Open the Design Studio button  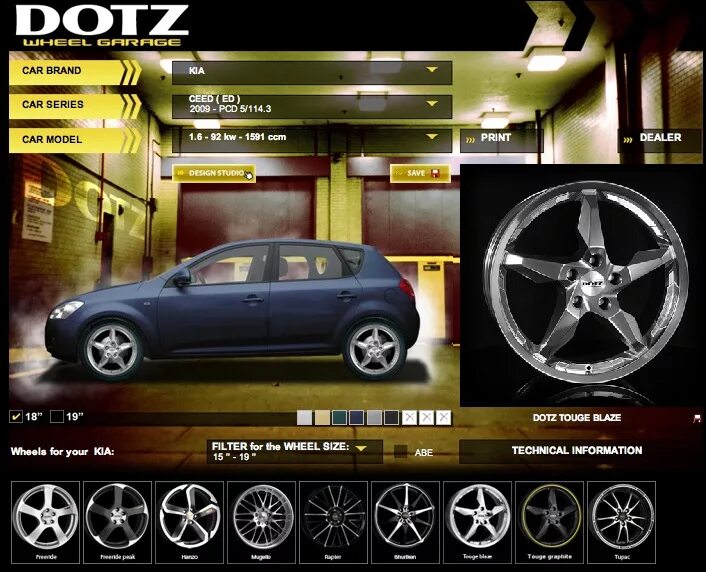(214, 173)
